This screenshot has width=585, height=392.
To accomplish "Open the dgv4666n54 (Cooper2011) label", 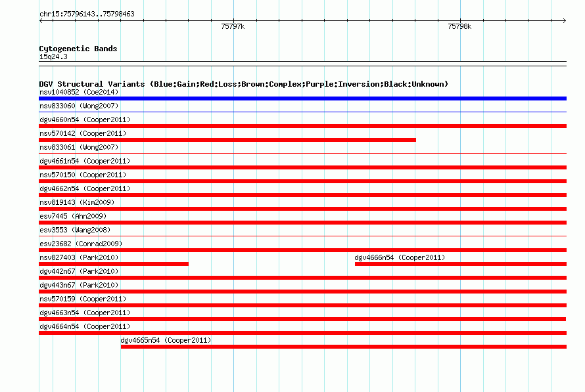I will click(x=400, y=257).
